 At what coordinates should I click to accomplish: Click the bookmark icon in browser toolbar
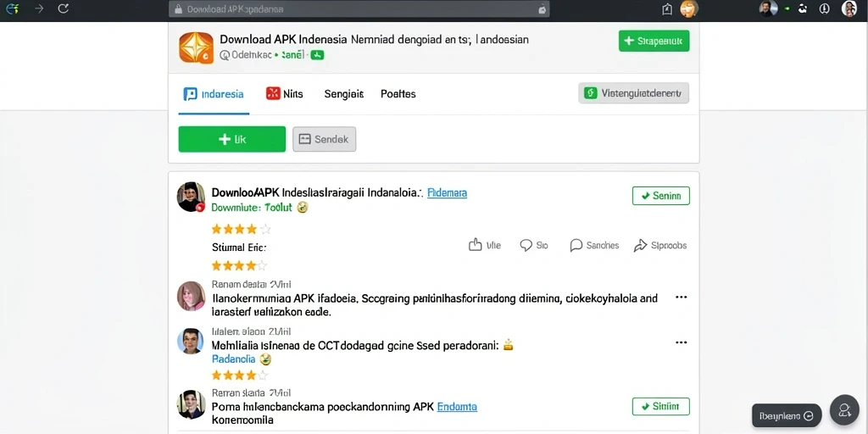point(666,8)
